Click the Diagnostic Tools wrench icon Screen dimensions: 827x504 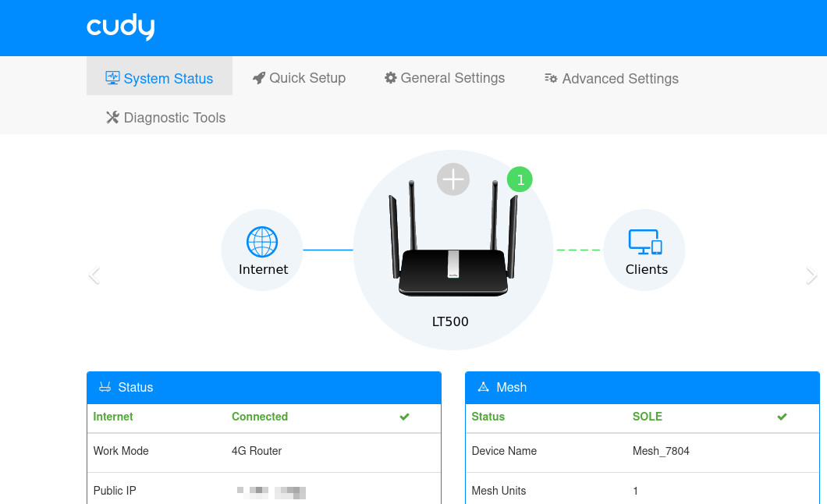[112, 117]
